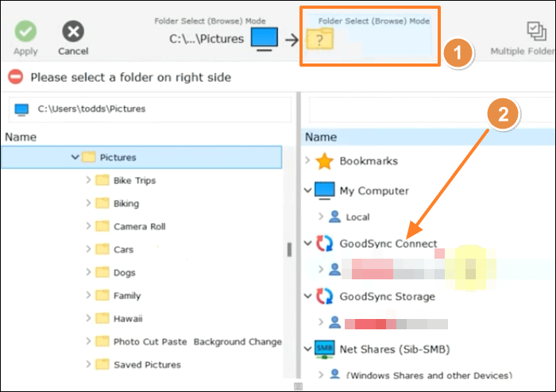This screenshot has height=392, width=556.
Task: Select the Camera Roll folder
Action: tap(139, 227)
